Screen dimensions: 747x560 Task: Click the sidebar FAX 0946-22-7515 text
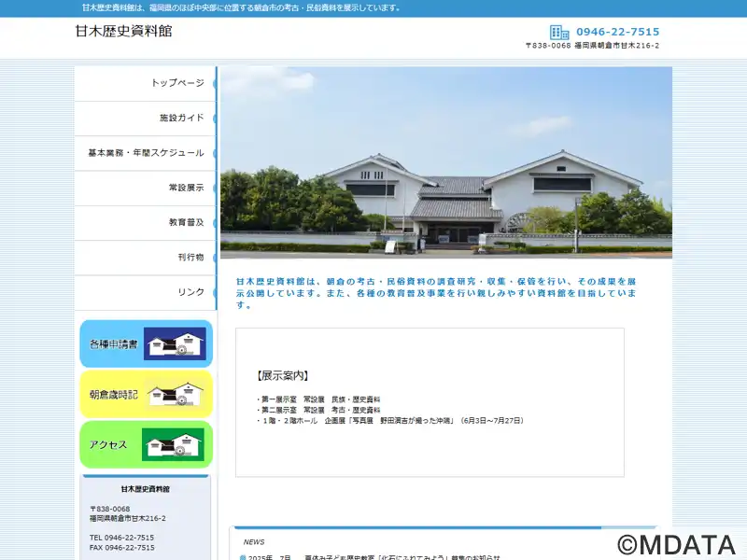coord(122,548)
